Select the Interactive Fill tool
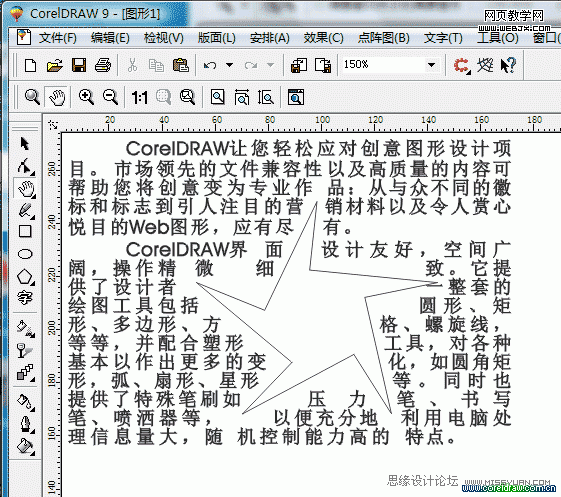 click(25, 328)
